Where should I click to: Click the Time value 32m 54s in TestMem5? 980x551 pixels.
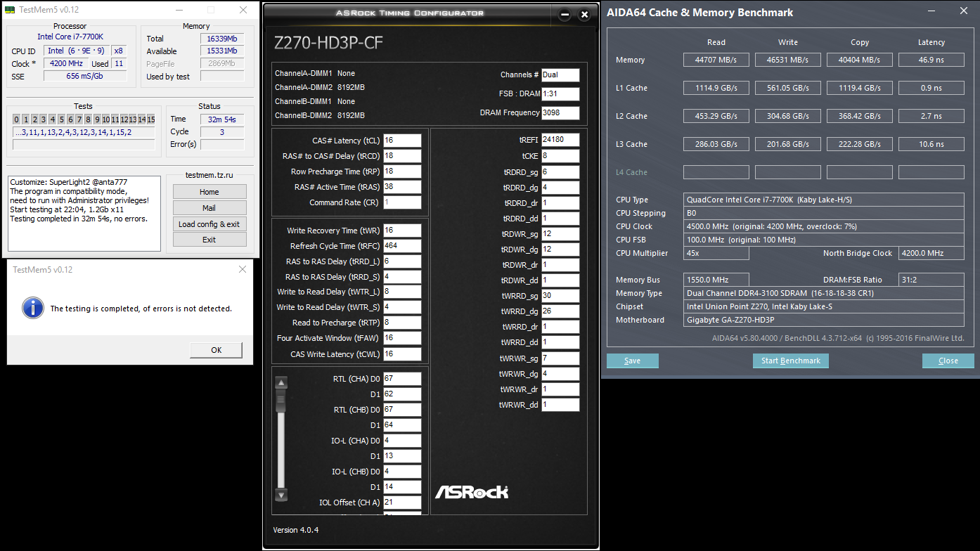222,119
